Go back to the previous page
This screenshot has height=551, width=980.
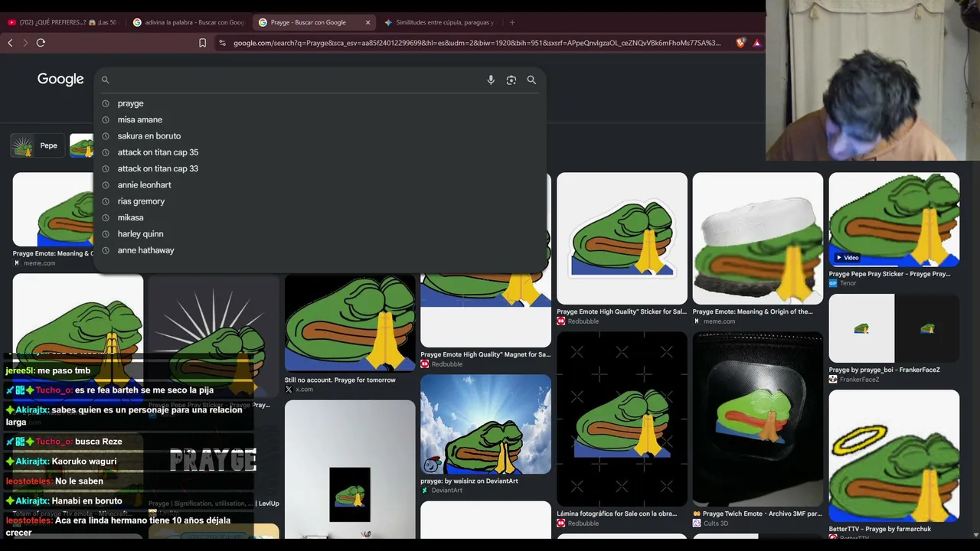[10, 43]
